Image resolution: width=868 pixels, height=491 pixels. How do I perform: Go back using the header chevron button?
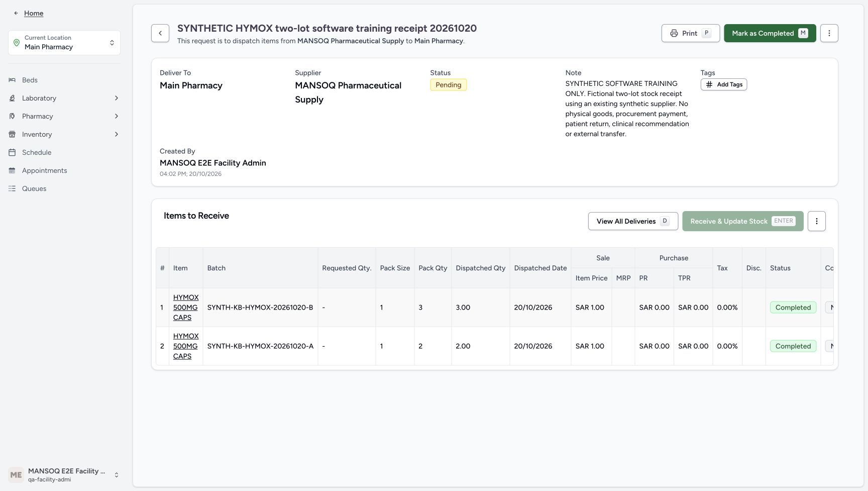[160, 33]
